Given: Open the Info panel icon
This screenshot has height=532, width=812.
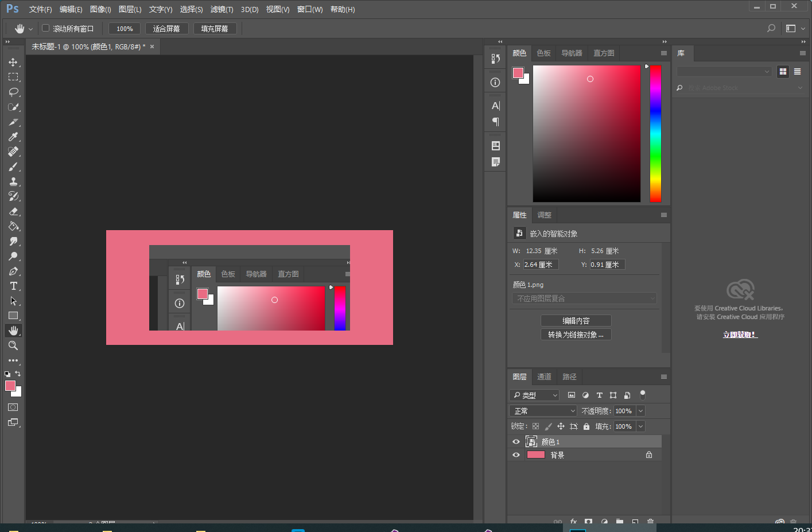Looking at the screenshot, I should [495, 82].
